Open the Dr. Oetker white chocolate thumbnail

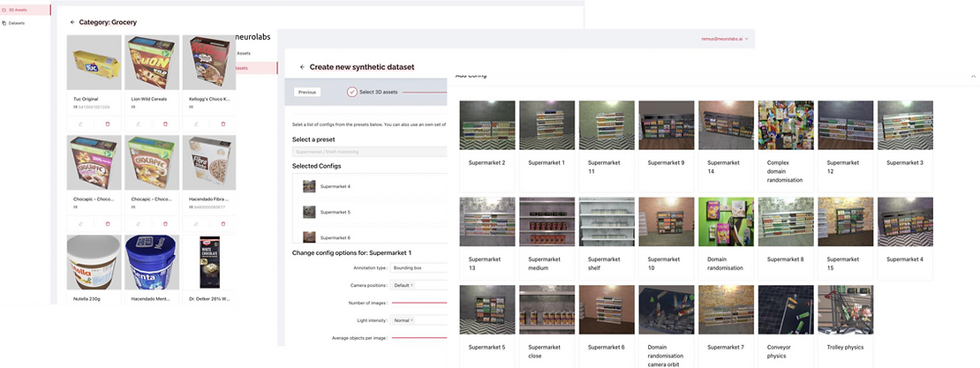(x=209, y=262)
